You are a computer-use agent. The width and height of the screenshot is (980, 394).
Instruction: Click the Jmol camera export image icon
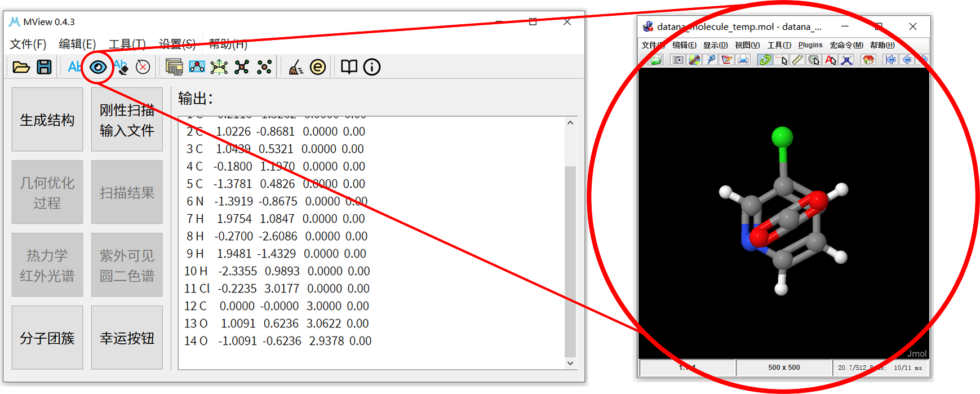(678, 60)
